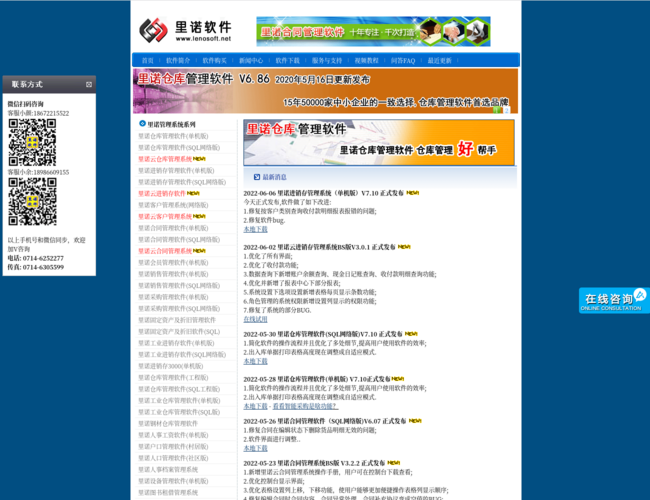Open 里诺销售管理软件(SQL网络版) in sidebar
Viewport: 650px width, 500px height.
tap(179, 286)
